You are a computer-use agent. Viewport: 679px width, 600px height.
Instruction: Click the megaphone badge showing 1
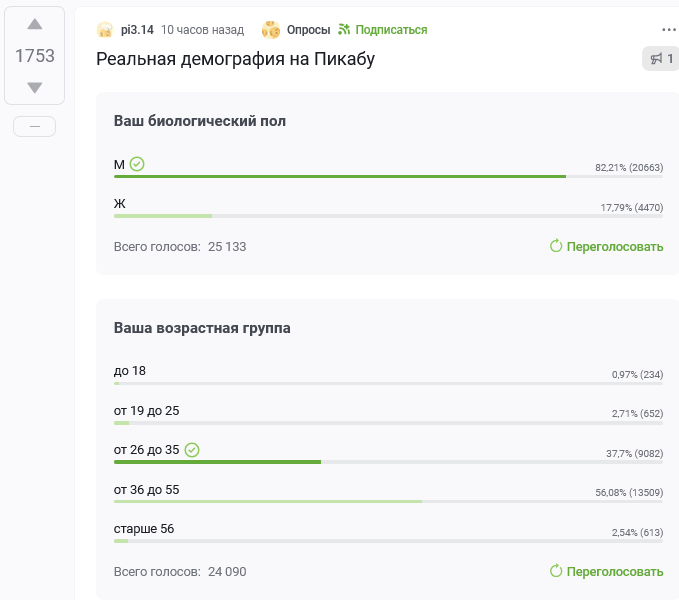662,59
